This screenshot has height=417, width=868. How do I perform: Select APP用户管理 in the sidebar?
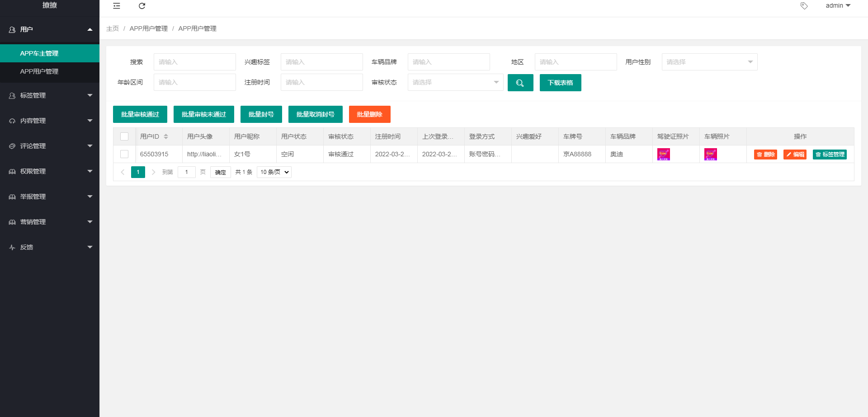click(39, 71)
